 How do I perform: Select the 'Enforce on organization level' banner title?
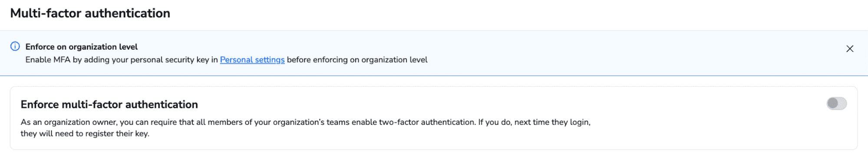pos(82,47)
